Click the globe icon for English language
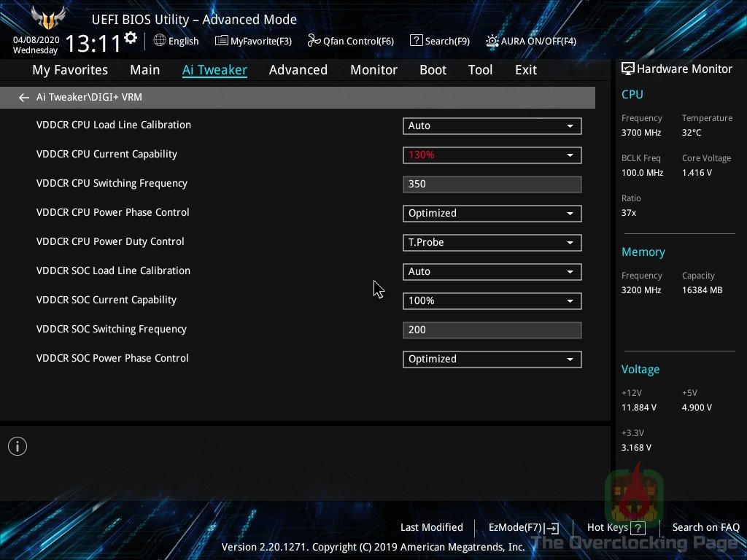The height and width of the screenshot is (560, 747). (160, 41)
